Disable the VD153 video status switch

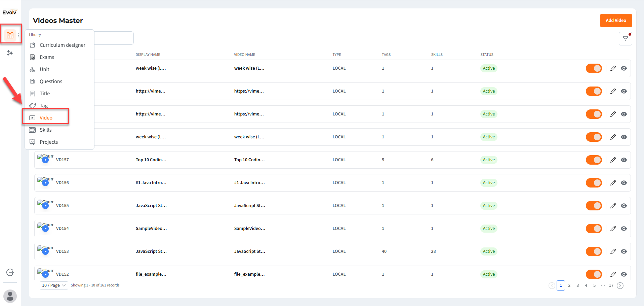point(594,251)
